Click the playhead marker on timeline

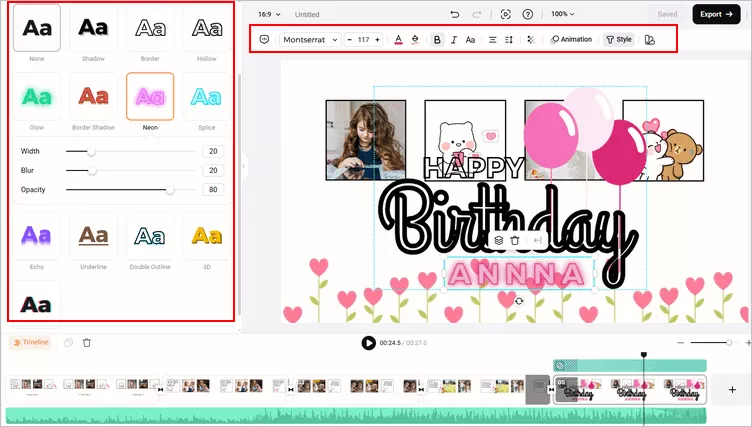coord(644,355)
